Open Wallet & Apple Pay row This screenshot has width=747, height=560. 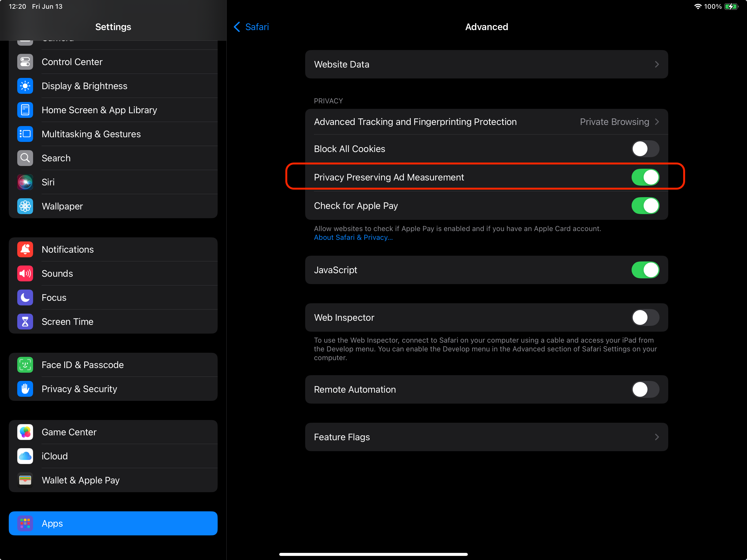tap(113, 480)
